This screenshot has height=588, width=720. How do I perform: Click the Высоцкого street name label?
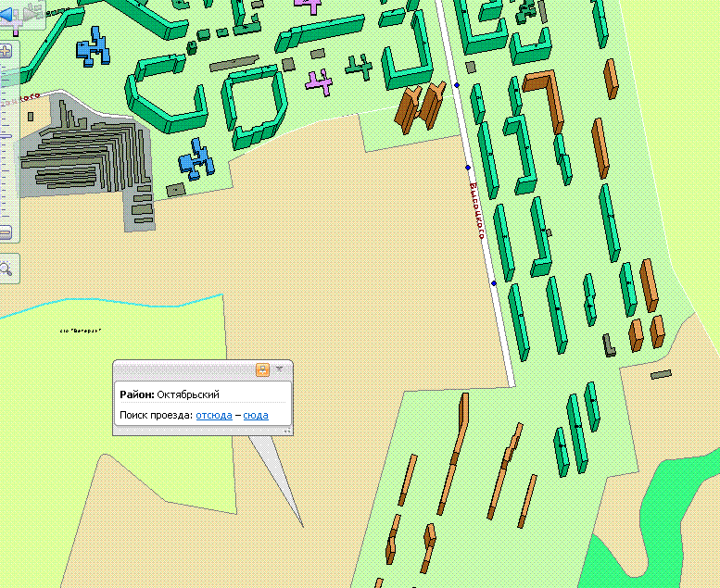pos(477,212)
